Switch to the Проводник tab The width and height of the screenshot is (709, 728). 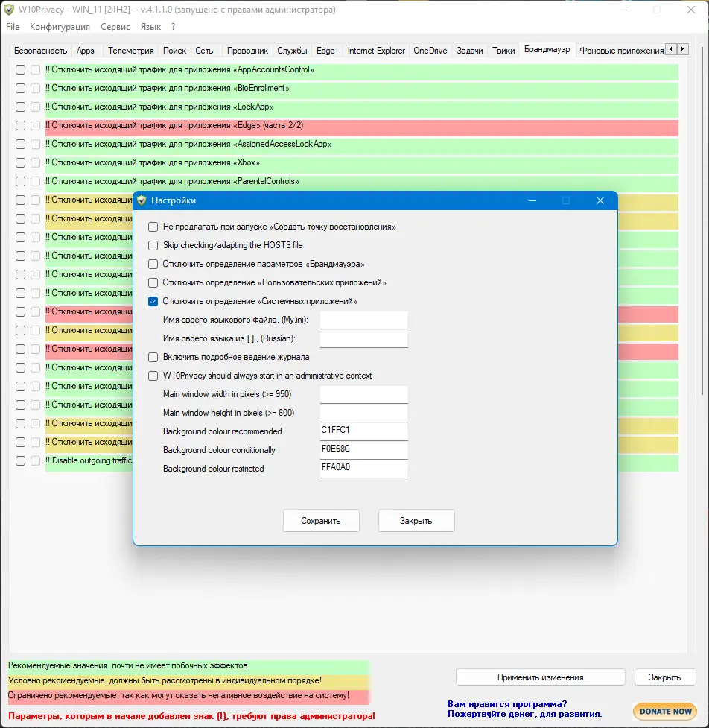[x=247, y=51]
